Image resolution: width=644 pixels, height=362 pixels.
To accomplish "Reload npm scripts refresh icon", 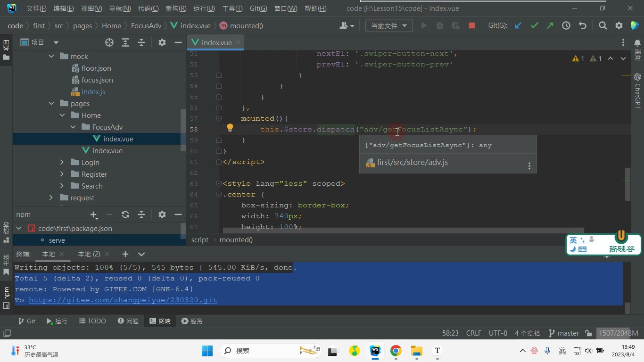I will 125,214.
